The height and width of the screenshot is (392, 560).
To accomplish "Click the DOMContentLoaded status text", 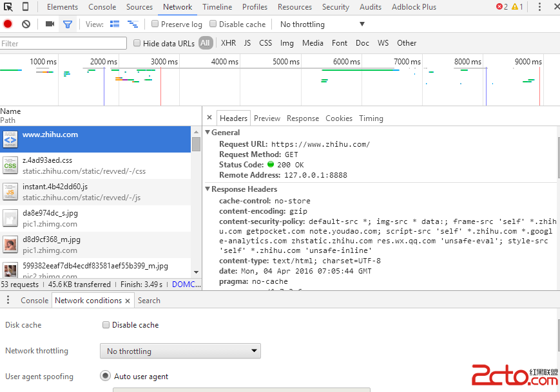I will click(x=186, y=285).
